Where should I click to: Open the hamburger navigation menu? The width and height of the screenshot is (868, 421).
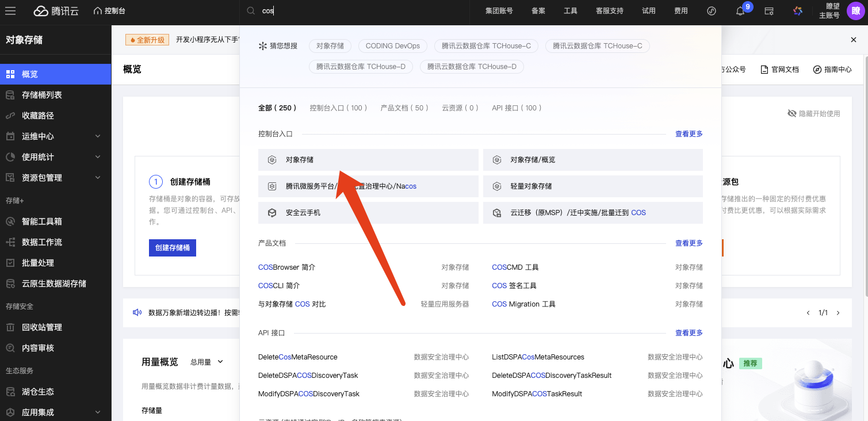coord(10,11)
